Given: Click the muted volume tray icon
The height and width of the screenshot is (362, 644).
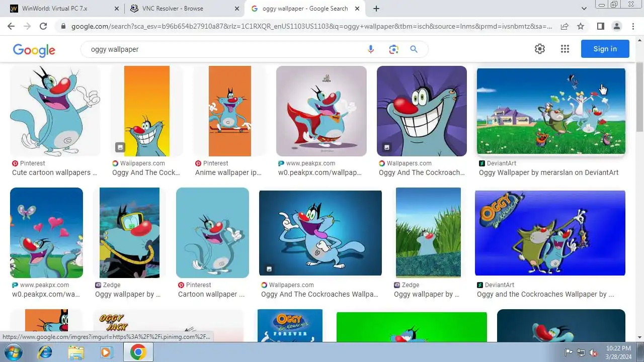Looking at the screenshot, I should point(594,352).
